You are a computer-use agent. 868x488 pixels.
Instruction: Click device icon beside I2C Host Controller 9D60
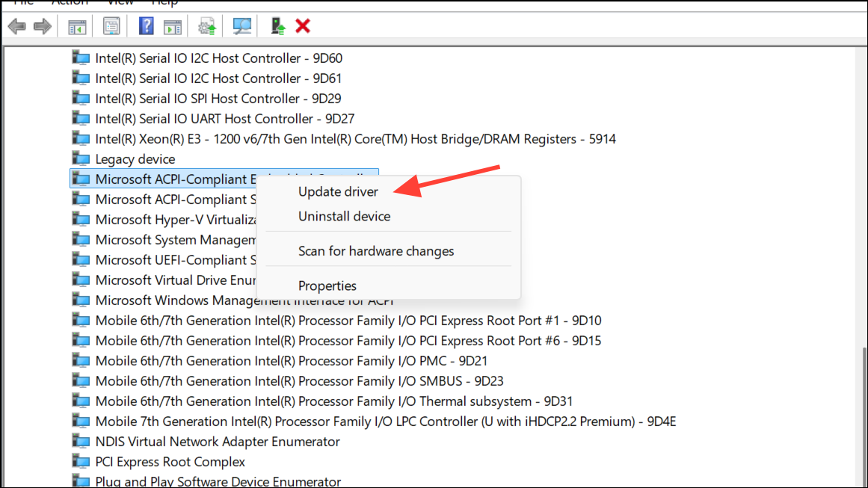81,58
